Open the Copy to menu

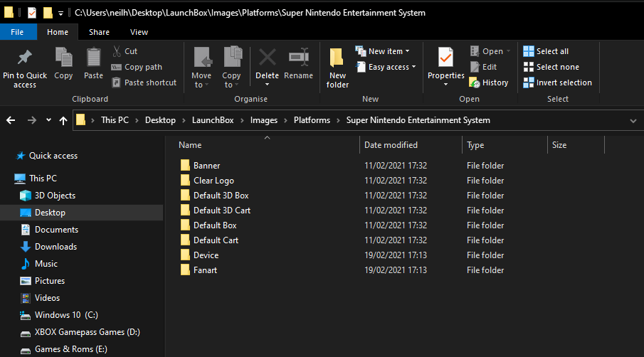click(232, 68)
